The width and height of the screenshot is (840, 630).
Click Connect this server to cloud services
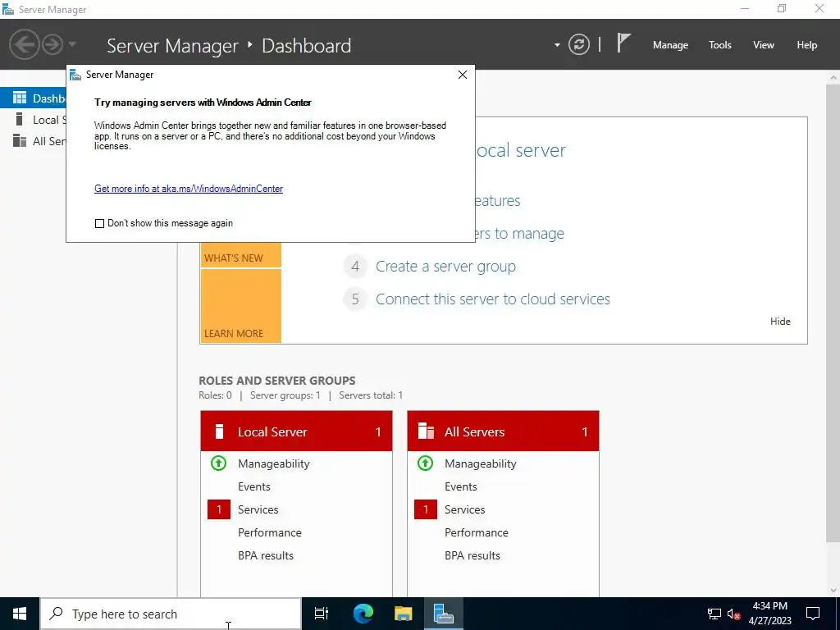[x=493, y=299]
